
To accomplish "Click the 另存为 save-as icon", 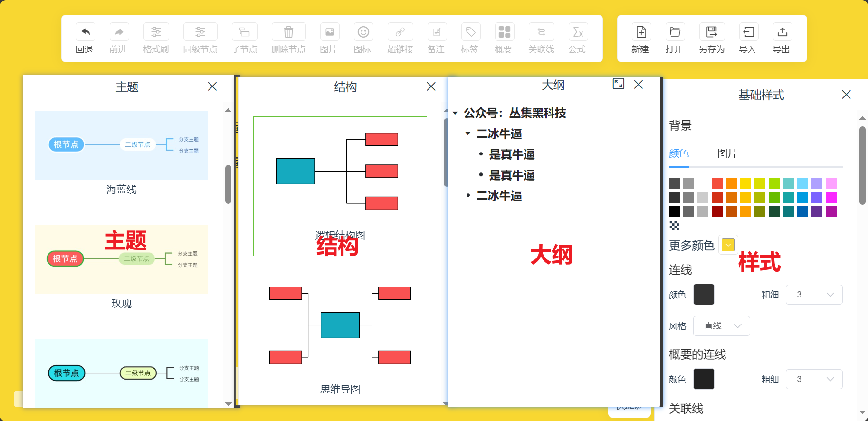I will 712,32.
